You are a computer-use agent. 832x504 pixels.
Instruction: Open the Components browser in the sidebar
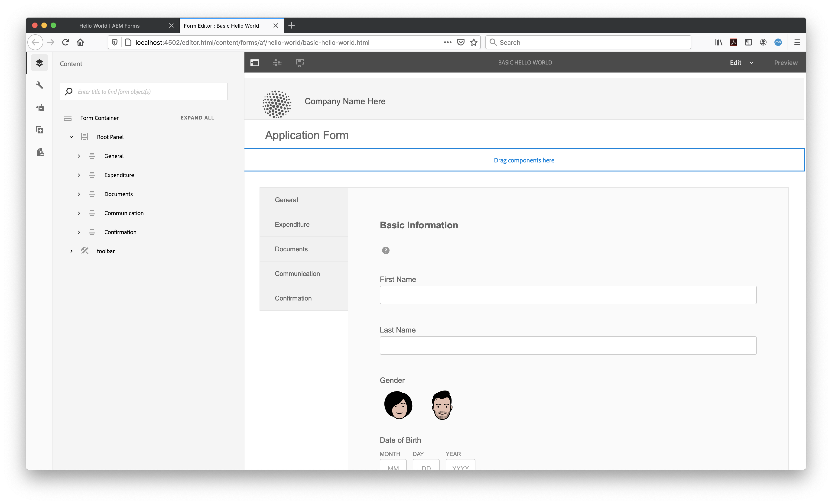(39, 130)
